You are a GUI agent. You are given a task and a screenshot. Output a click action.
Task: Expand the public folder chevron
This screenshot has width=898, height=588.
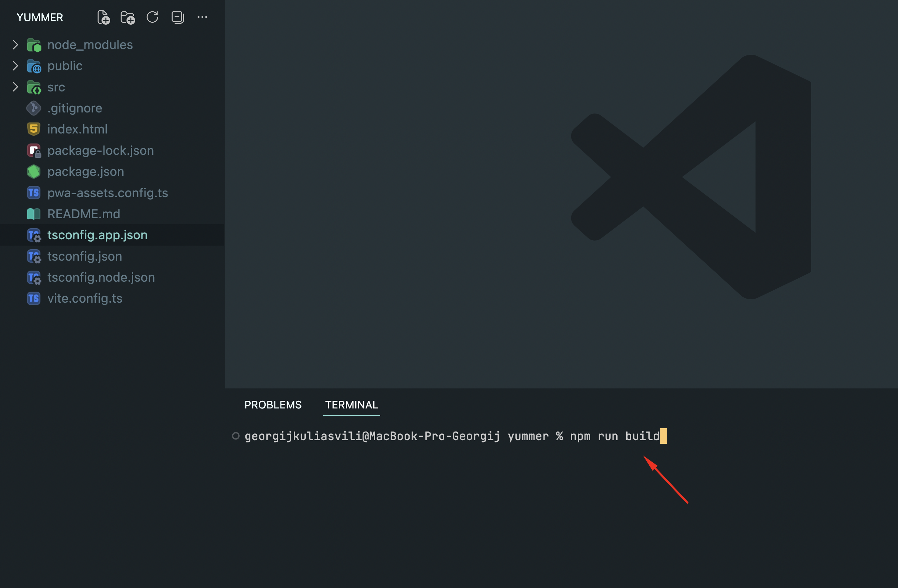(x=15, y=66)
